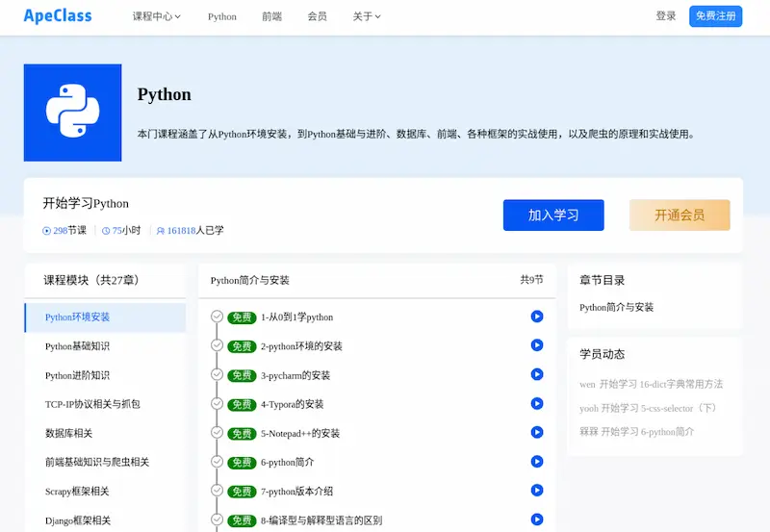
Task: Open the 会员 navigation item
Action: click(x=318, y=16)
